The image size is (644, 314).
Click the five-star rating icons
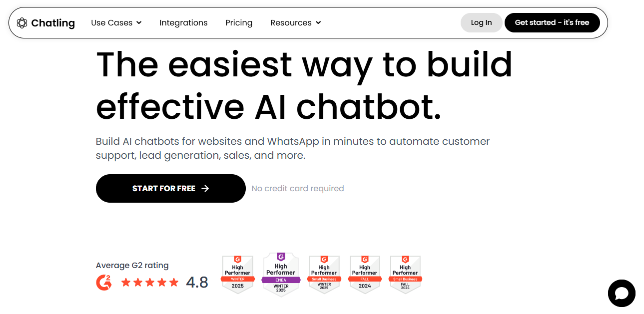(150, 283)
